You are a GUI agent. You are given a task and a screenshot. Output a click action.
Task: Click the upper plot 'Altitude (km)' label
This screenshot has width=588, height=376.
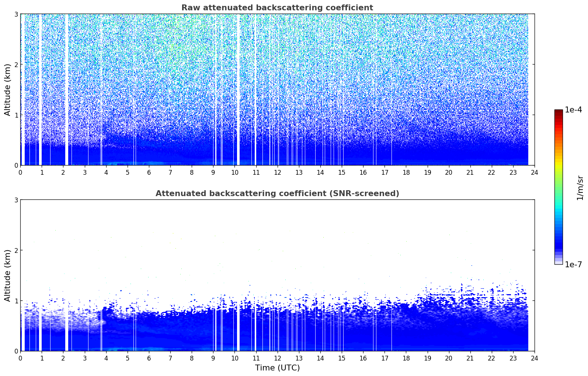(7, 90)
